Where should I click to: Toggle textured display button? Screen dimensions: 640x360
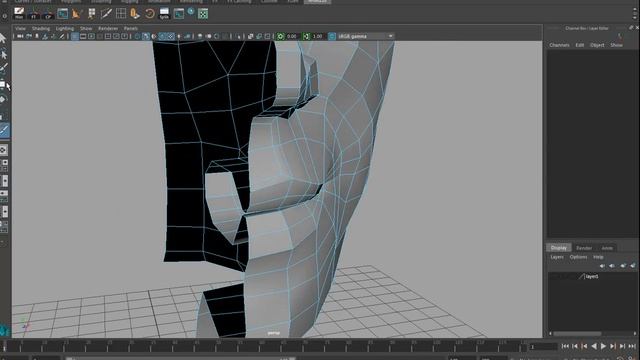click(171, 36)
